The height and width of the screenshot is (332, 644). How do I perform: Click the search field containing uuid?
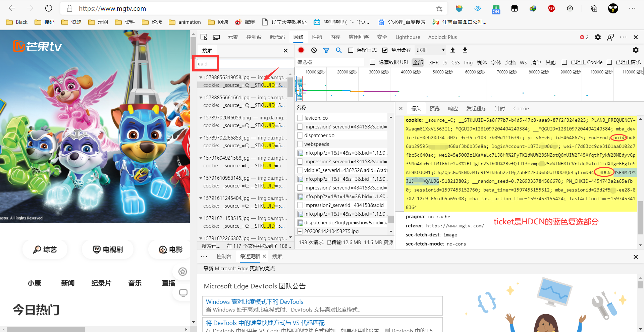245,64
